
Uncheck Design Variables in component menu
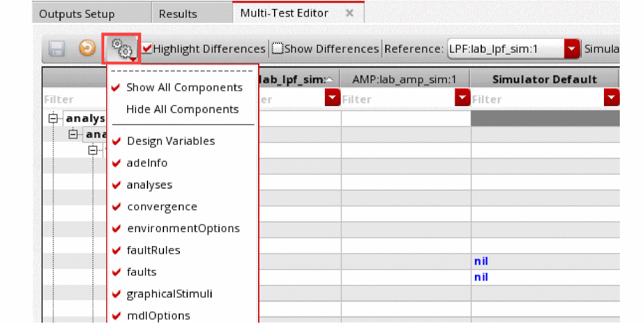(x=170, y=141)
